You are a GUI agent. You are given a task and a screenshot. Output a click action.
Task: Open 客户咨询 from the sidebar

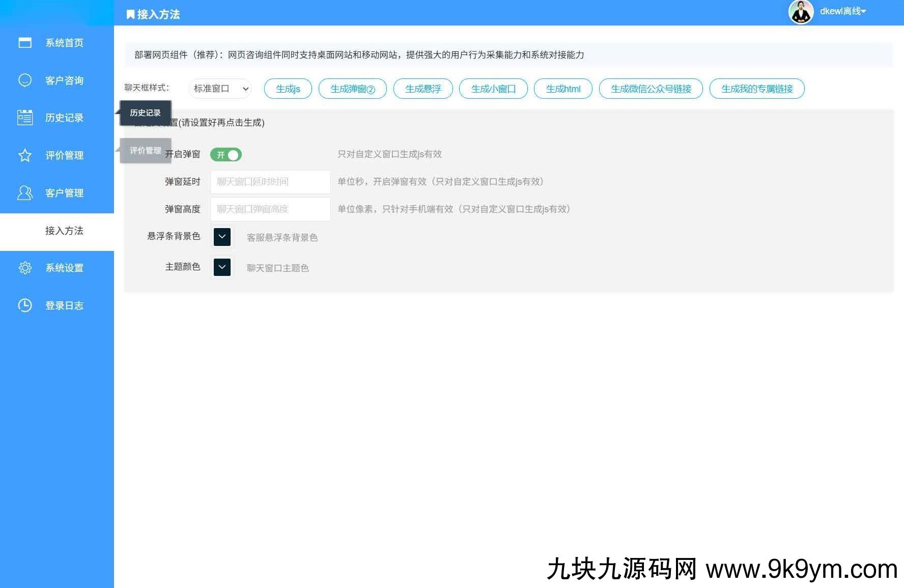coord(64,80)
